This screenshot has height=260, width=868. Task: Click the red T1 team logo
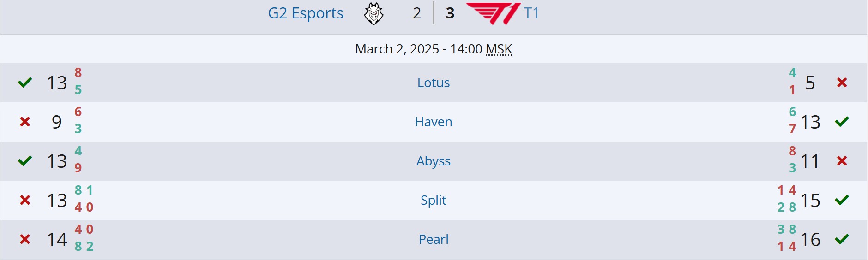pyautogui.click(x=493, y=13)
